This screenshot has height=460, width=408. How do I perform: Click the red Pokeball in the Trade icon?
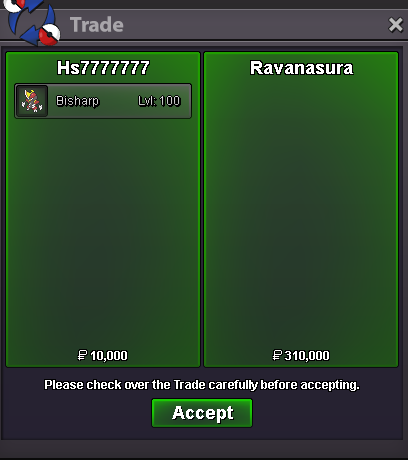pyautogui.click(x=50, y=34)
